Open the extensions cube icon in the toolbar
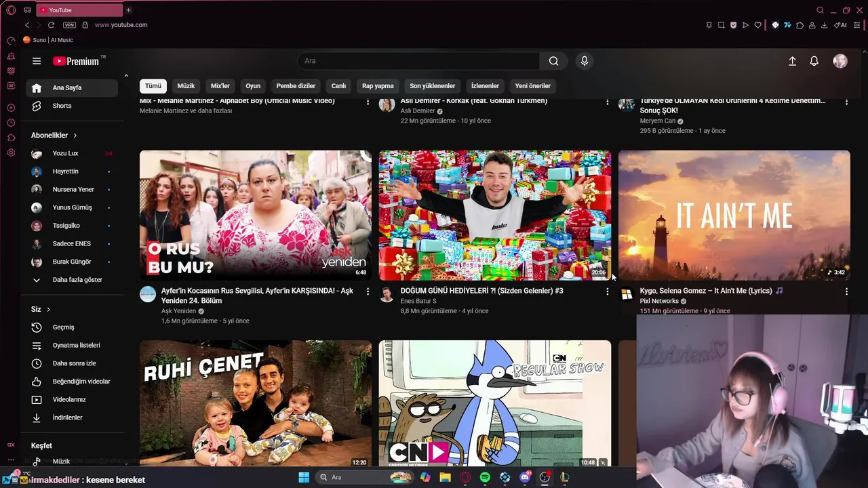This screenshot has height=488, width=868. (800, 25)
